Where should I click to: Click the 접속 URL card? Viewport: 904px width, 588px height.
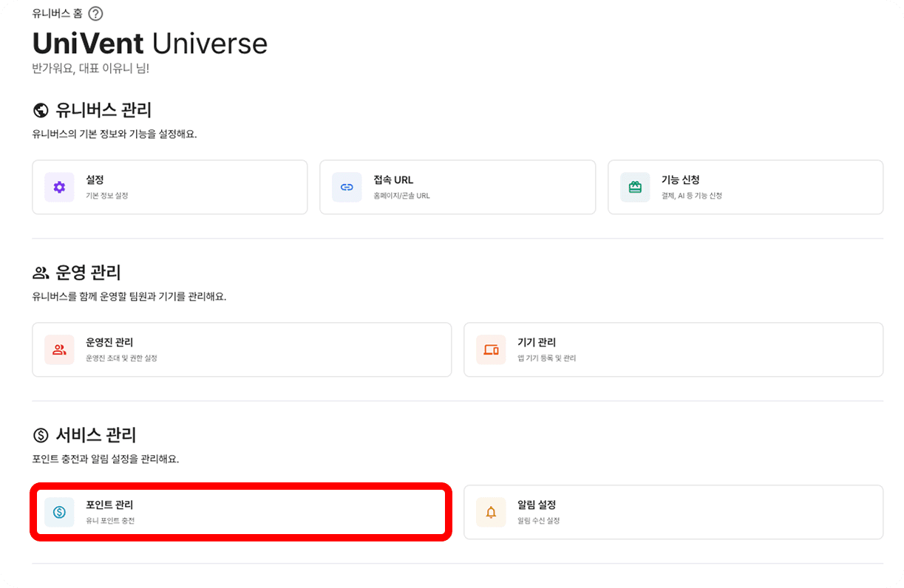tap(457, 187)
